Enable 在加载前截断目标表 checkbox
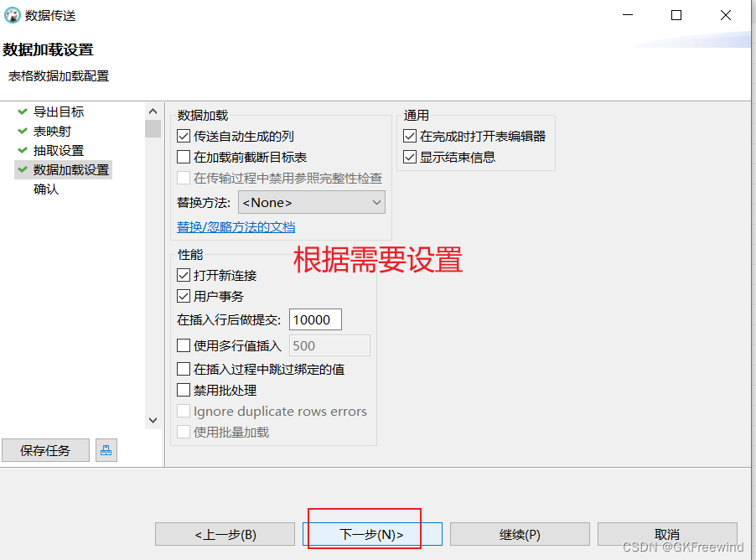756x560 pixels. click(184, 157)
